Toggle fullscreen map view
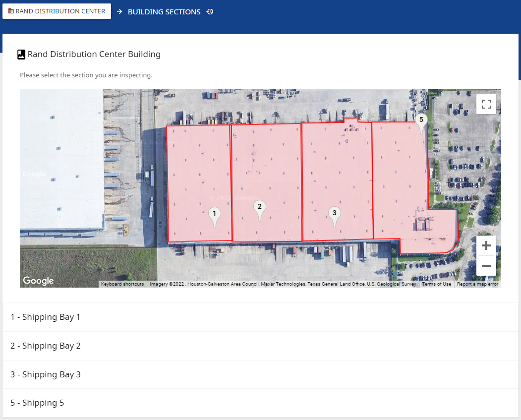 point(486,104)
